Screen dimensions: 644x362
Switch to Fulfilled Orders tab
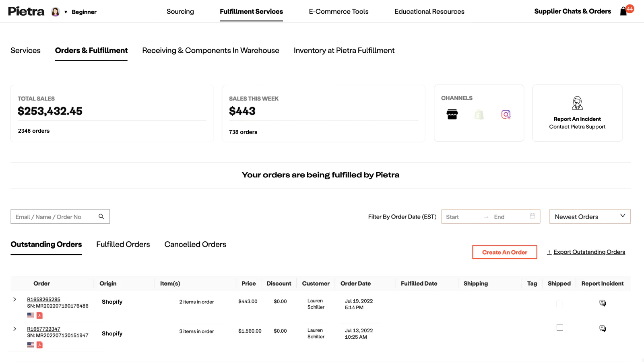(123, 245)
